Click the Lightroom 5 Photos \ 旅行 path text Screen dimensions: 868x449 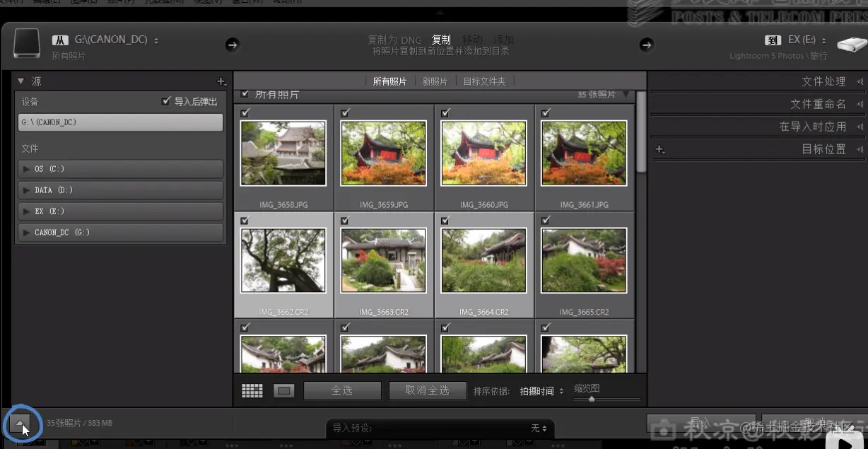coord(778,56)
